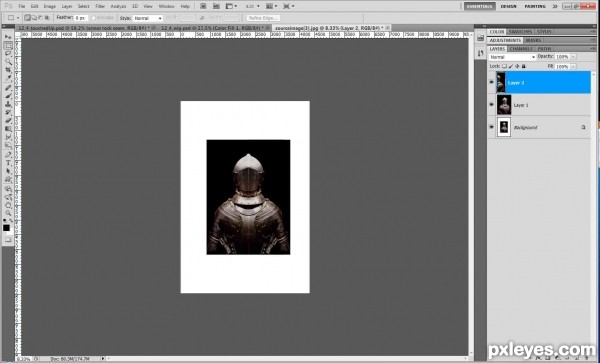The image size is (600, 363).
Task: Click the intersect with selection icon
Action: tap(47, 18)
